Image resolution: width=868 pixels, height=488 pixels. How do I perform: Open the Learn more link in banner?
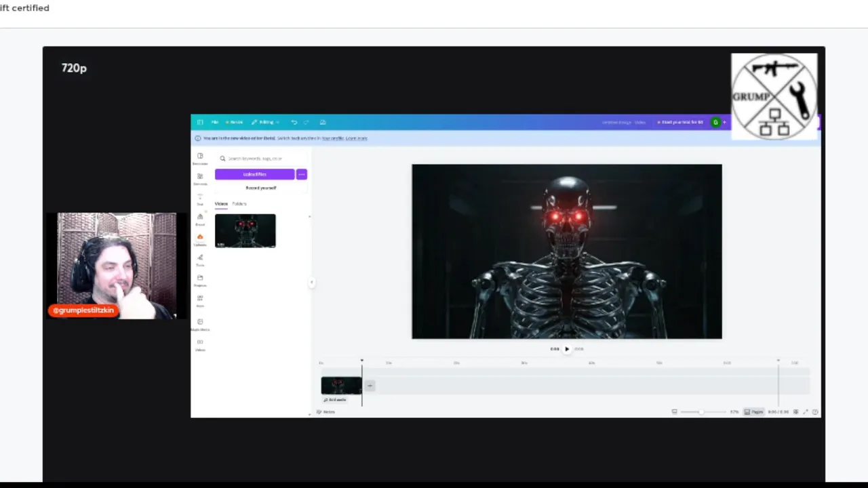(356, 138)
